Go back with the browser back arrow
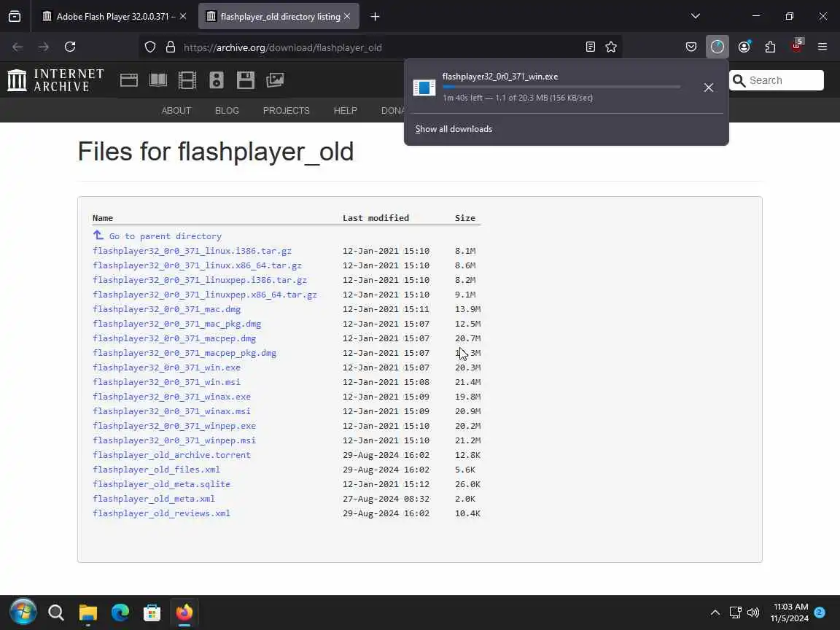This screenshot has width=840, height=630. pyautogui.click(x=17, y=47)
